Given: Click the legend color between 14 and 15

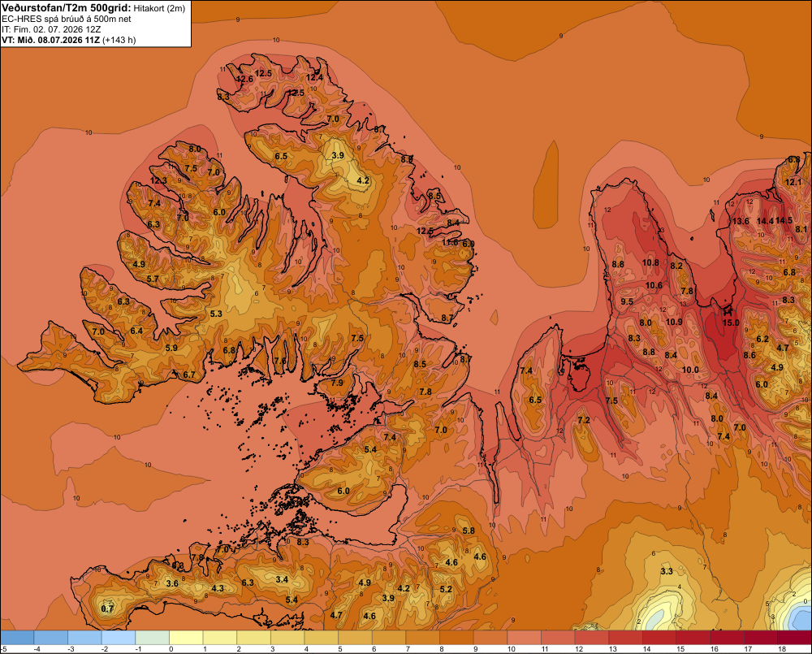Looking at the screenshot, I should (x=659, y=638).
